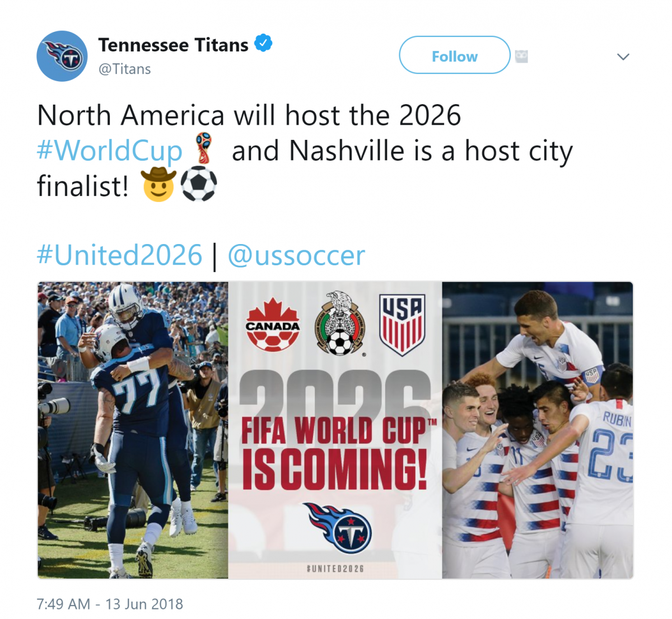
Task: Open the USA soccer team celebration photo
Action: 538,430
